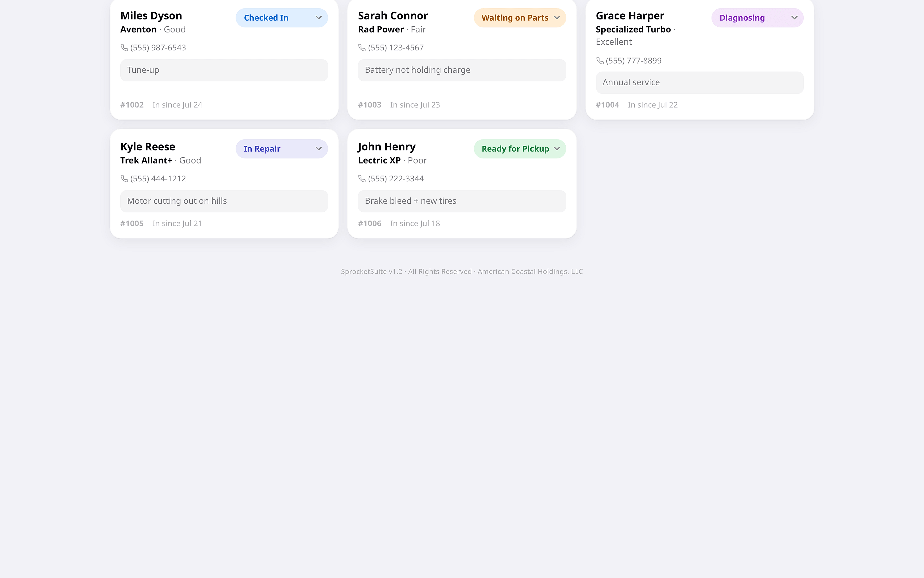The height and width of the screenshot is (578, 924).
Task: Click the Kyle Reese customer name
Action: tap(148, 147)
